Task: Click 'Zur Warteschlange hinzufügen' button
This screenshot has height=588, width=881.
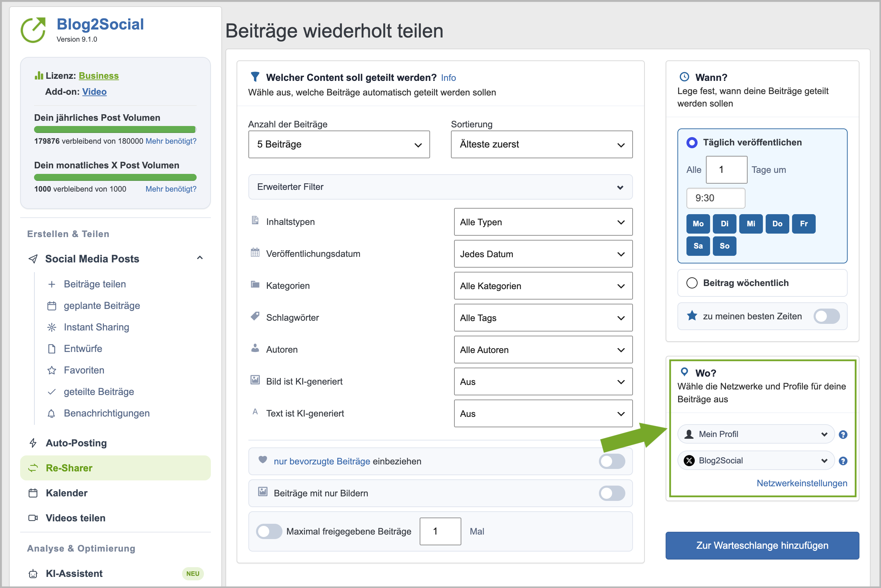Action: point(763,546)
